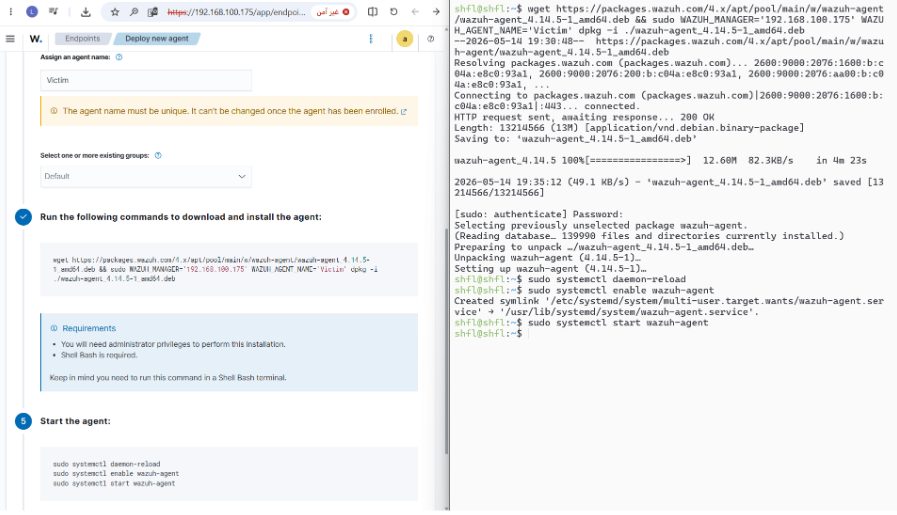Click 'Run the following commands' heading
This screenshot has width=897, height=515.
coord(181,217)
